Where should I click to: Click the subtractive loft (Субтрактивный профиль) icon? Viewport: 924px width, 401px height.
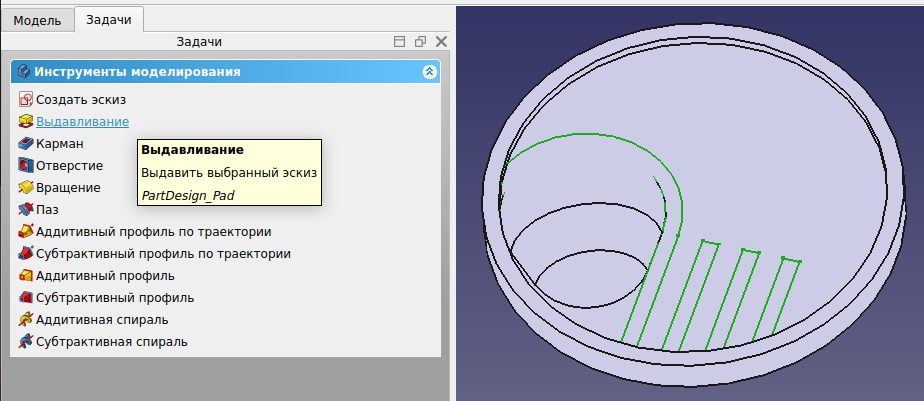point(25,298)
